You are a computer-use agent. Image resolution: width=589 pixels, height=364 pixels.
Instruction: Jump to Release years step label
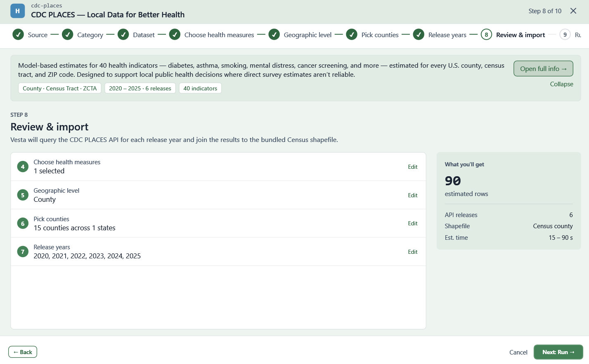(x=447, y=35)
